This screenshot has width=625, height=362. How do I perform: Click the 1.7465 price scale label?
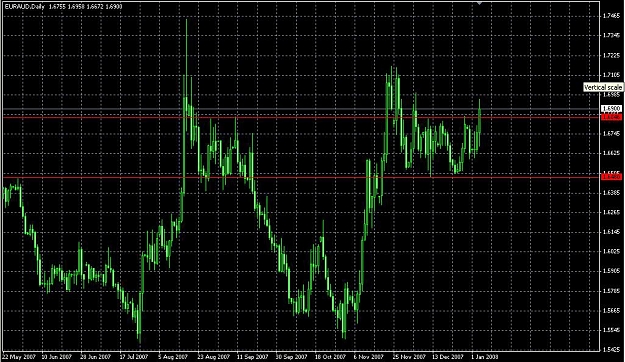[611, 16]
